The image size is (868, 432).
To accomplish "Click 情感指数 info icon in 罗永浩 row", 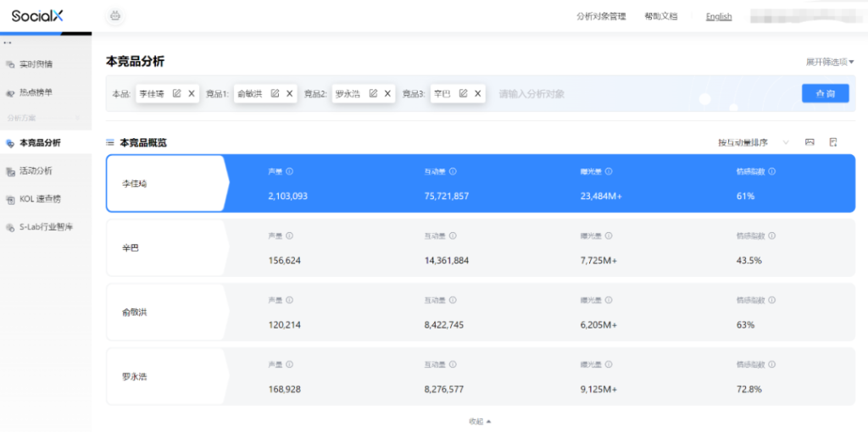I will coord(772,364).
